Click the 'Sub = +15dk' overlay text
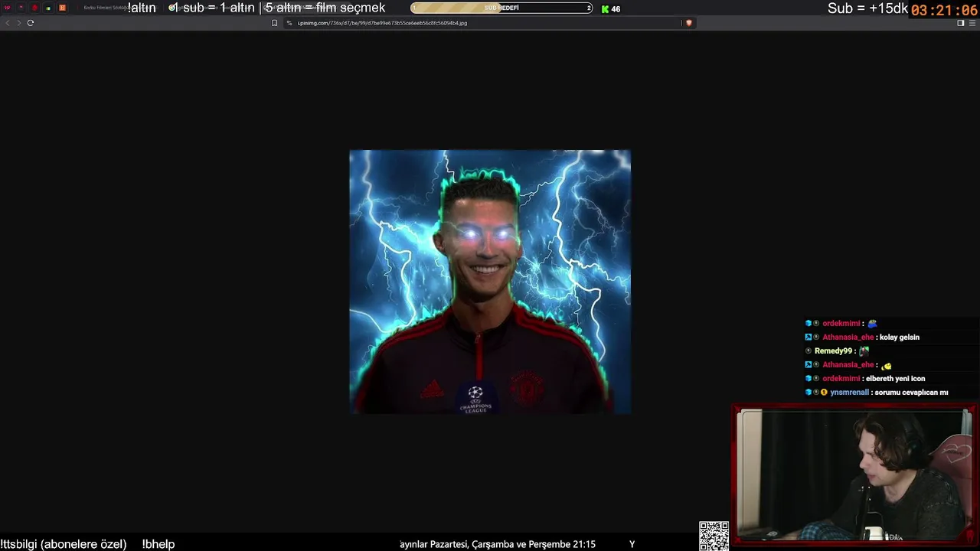 click(867, 8)
